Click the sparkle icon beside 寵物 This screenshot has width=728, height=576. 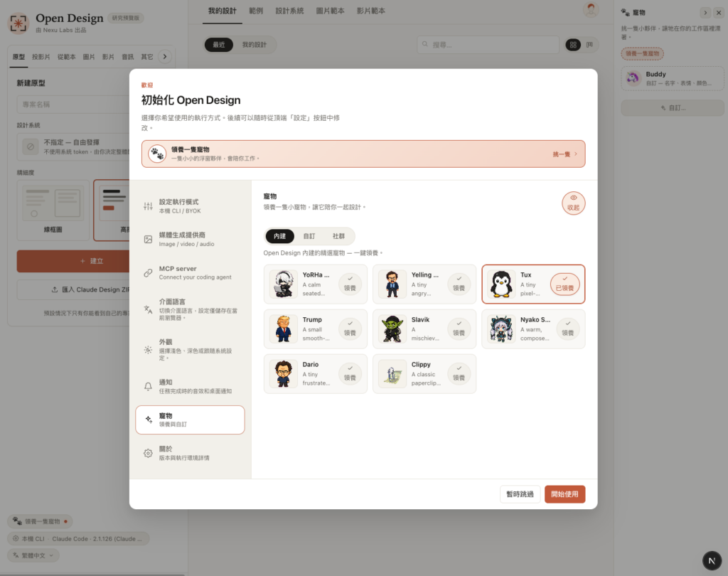[x=149, y=420]
